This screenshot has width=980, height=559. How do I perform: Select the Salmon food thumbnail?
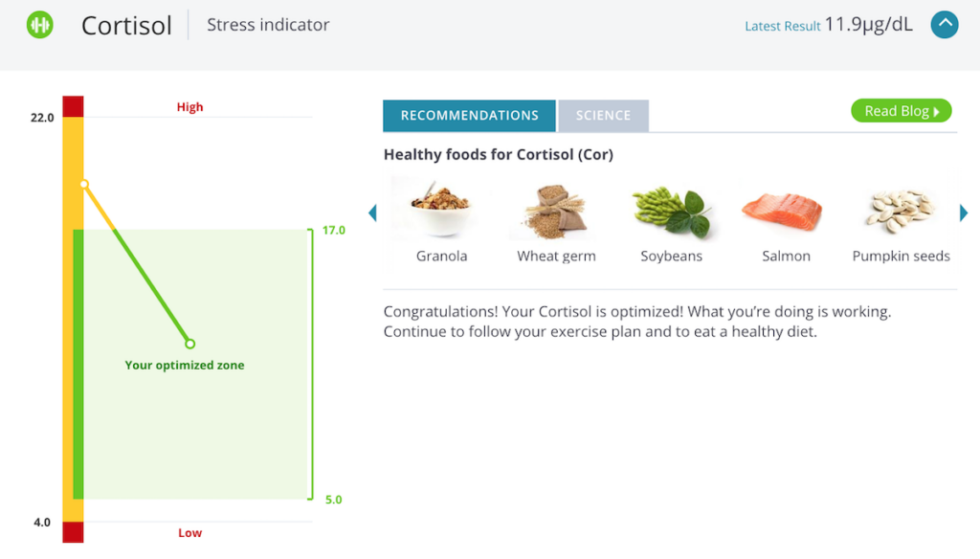click(x=785, y=209)
